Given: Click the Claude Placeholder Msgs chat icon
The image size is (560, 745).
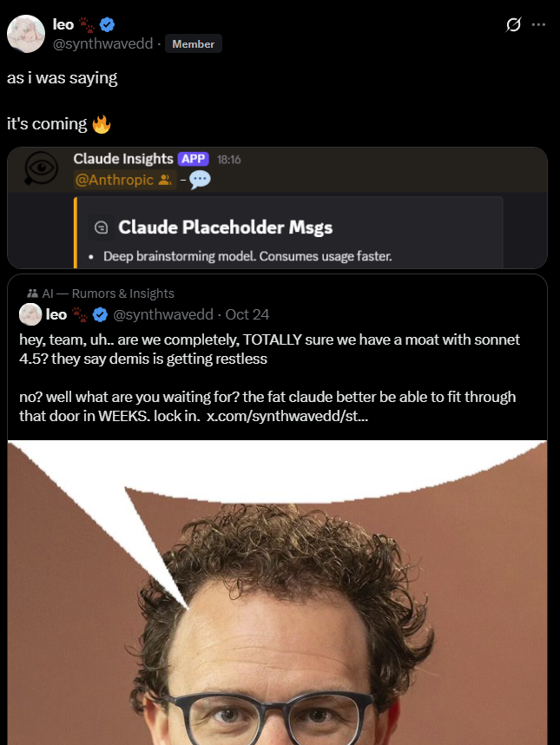Looking at the screenshot, I should pos(102,227).
